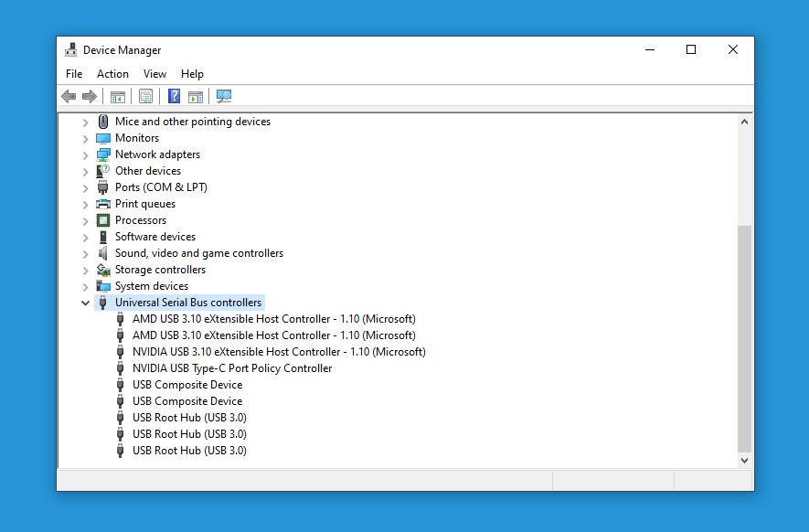809x532 pixels.
Task: Expand the Network adapters category
Action: click(86, 155)
